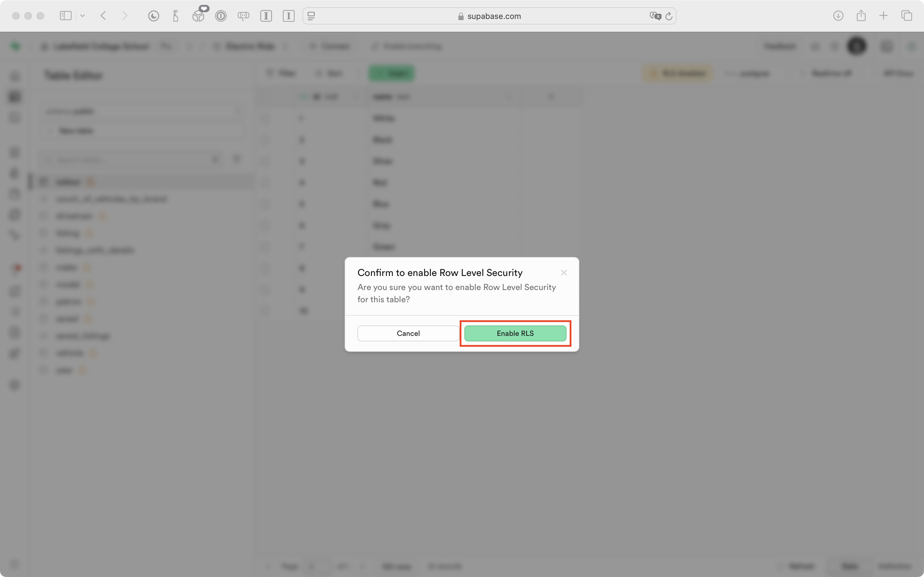Go back to the previous page

pos(103,16)
